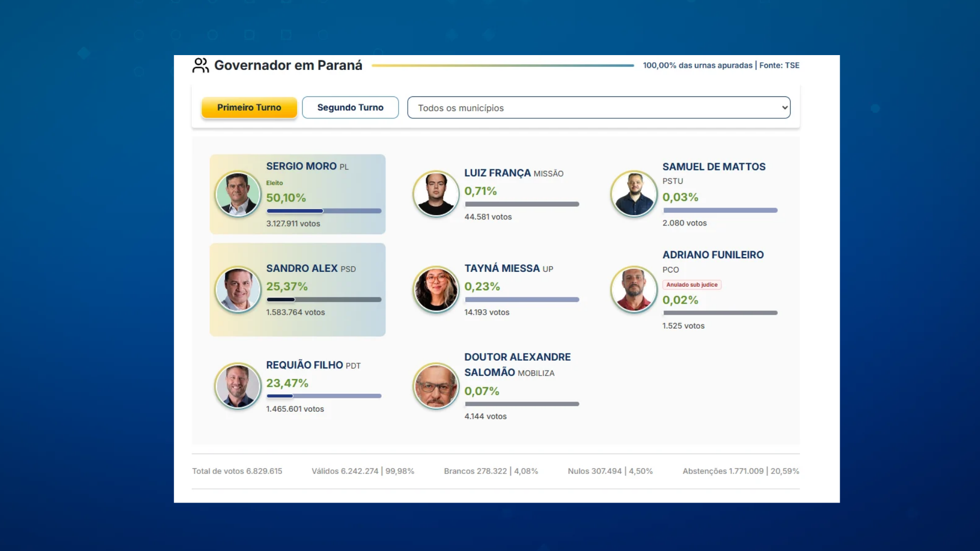980x551 pixels.
Task: Click Tayná Miessa's candidate photo
Action: [436, 289]
